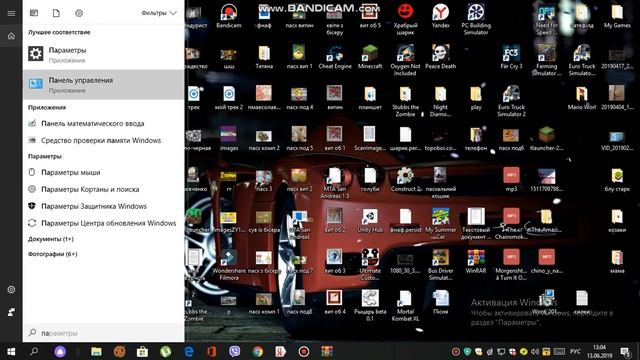Open My Games folder on desktop
Image resolution: width=640 pixels, height=360 pixels.
(x=617, y=16)
